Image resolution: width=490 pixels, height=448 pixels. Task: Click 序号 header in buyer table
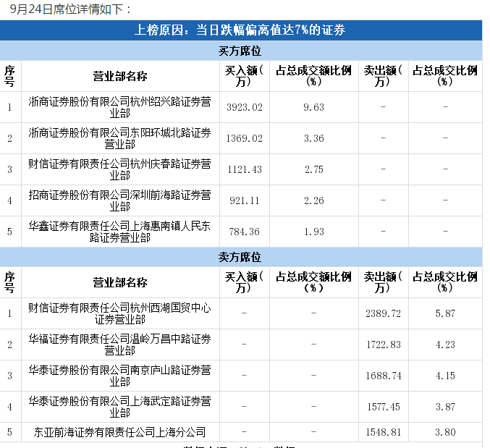pos(9,76)
